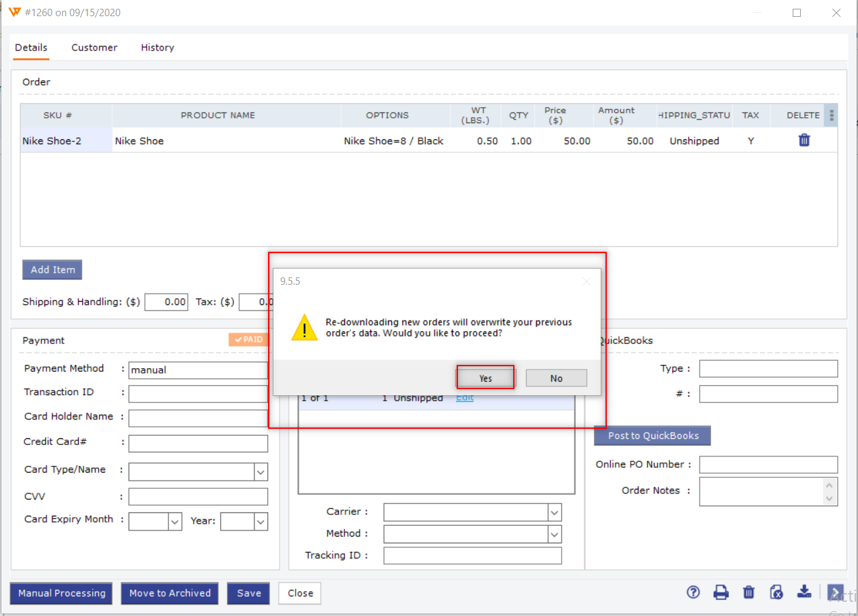Switch to the Details tab

31,48
